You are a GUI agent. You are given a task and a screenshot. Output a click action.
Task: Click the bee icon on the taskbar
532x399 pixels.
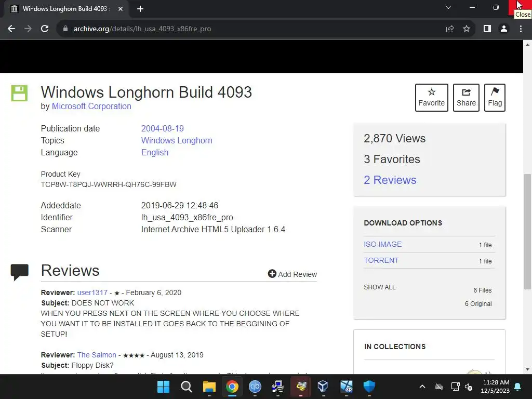[x=301, y=387]
